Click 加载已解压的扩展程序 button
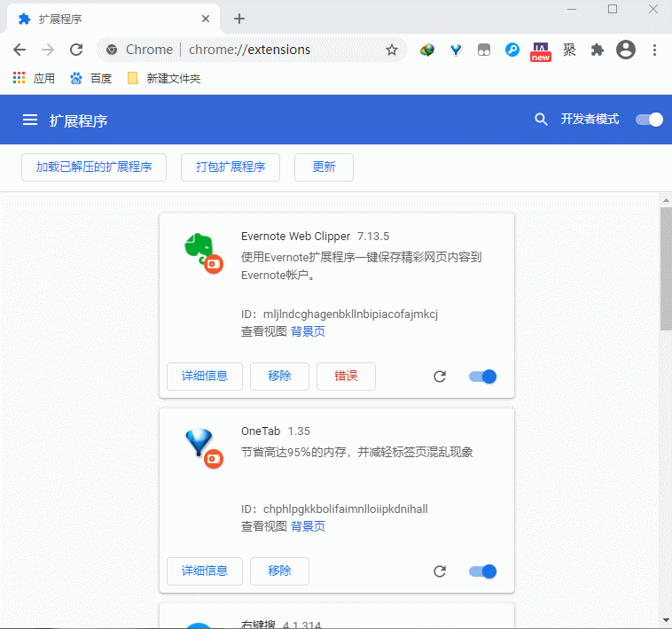This screenshot has height=629, width=672. 94,167
